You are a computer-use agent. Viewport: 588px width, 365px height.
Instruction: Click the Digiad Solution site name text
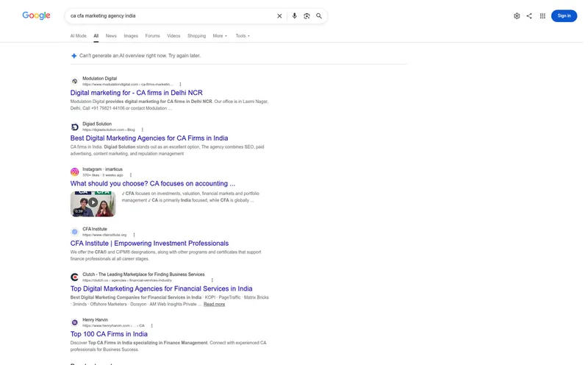97,124
